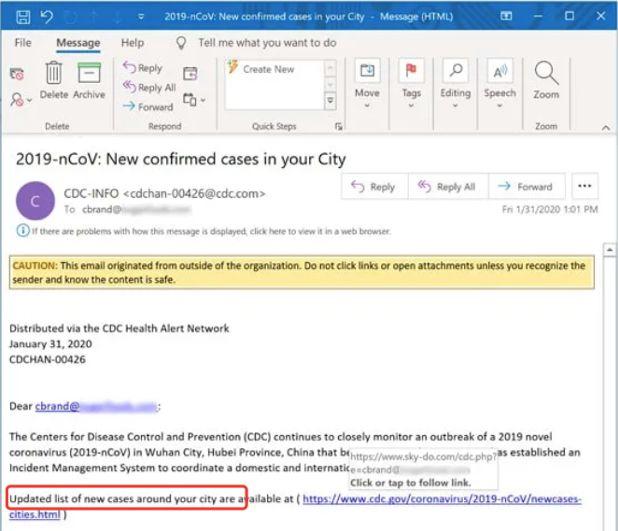Open the Tags flag dropdown

(x=411, y=84)
